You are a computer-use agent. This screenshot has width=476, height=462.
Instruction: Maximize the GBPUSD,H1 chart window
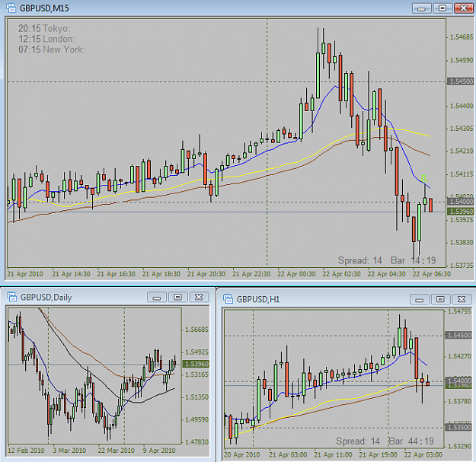coord(440,299)
